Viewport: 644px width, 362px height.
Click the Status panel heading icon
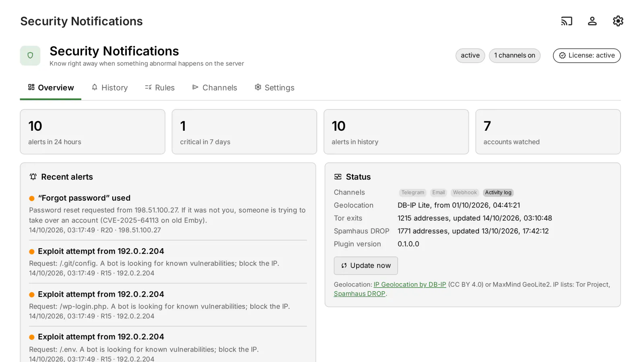(x=338, y=177)
